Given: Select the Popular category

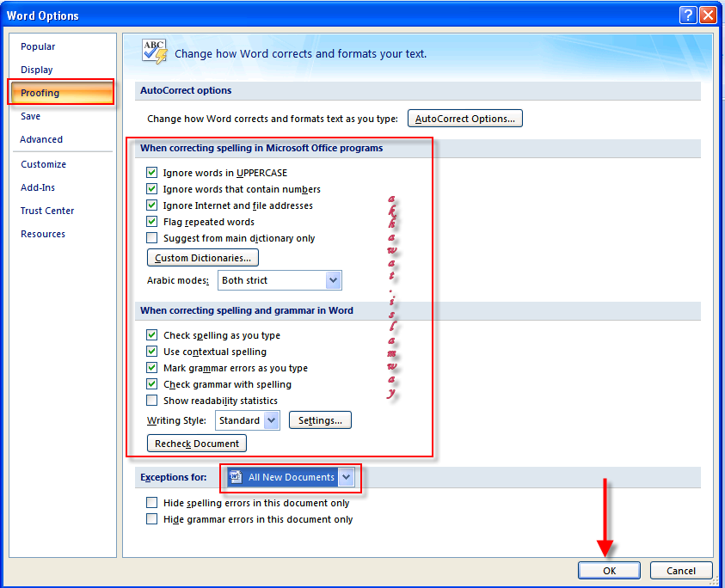Looking at the screenshot, I should (x=38, y=46).
